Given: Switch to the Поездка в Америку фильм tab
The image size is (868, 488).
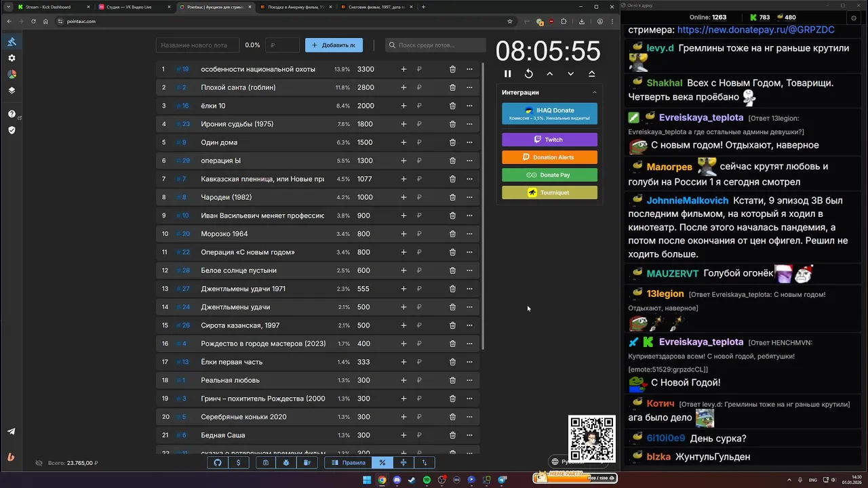Looking at the screenshot, I should point(296,7).
